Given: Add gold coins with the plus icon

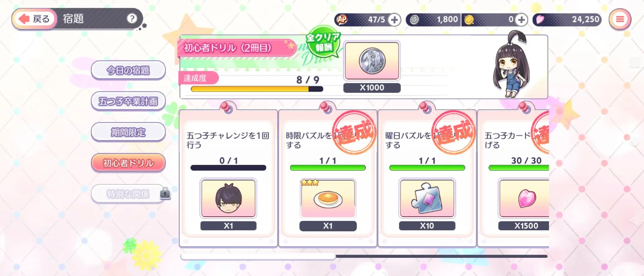Looking at the screenshot, I should pyautogui.click(x=521, y=20).
